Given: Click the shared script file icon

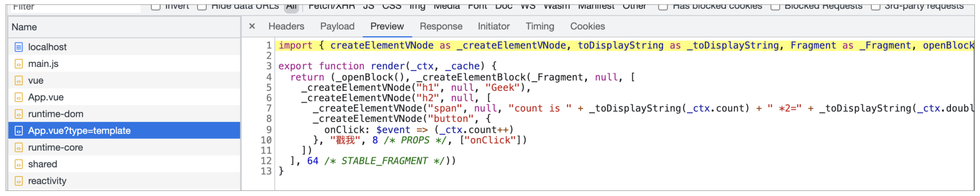Looking at the screenshot, I should click(x=18, y=164).
